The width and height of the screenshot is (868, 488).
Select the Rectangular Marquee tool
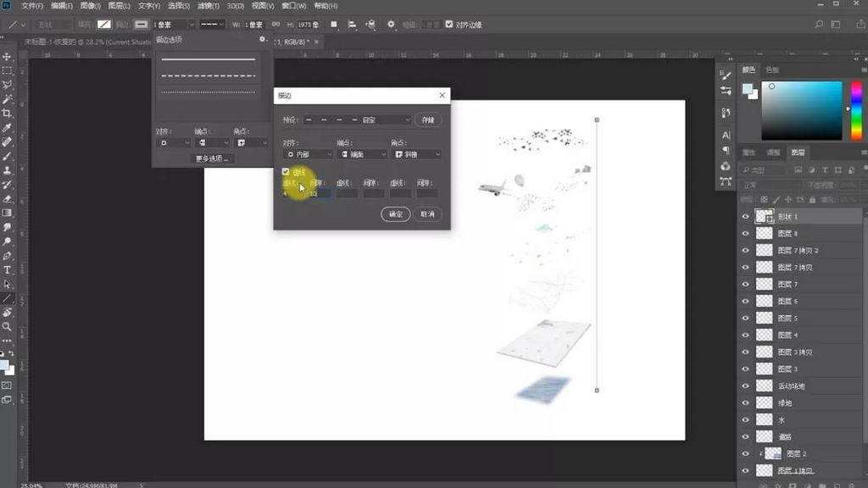click(7, 70)
